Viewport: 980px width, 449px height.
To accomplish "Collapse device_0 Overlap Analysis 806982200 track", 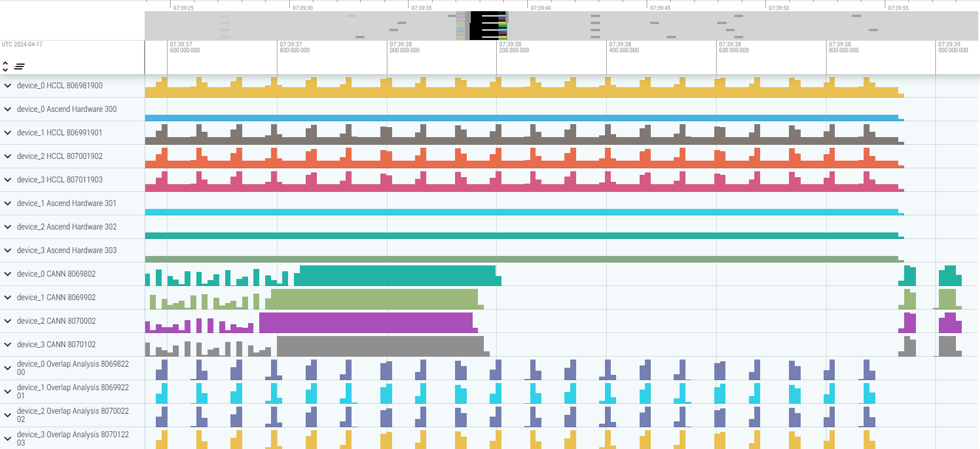I will point(8,368).
